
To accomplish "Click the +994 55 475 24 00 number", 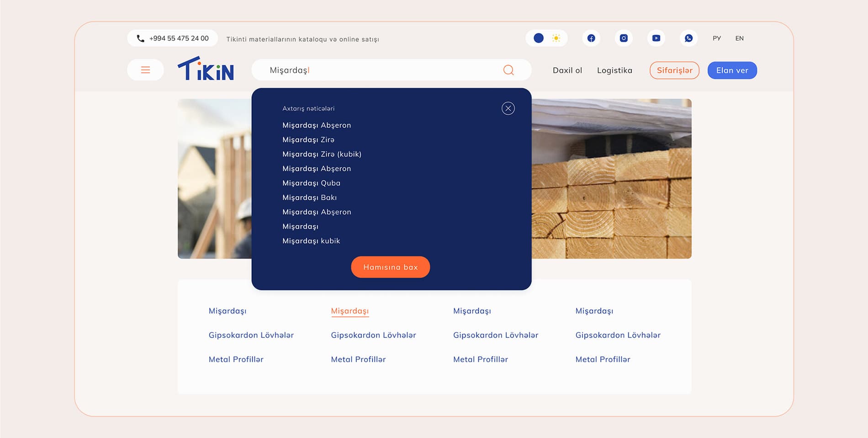I will click(179, 38).
